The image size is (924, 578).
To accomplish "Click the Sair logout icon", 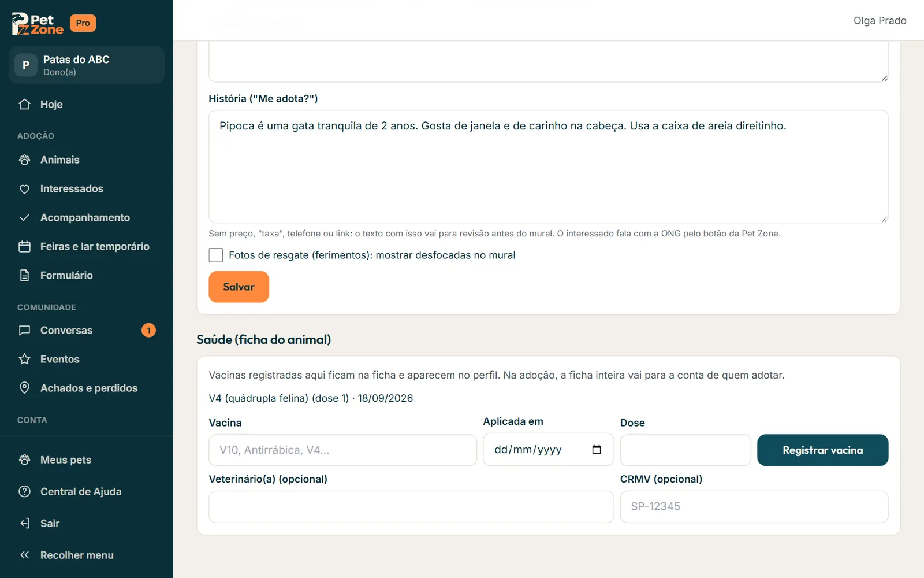I will [x=24, y=523].
